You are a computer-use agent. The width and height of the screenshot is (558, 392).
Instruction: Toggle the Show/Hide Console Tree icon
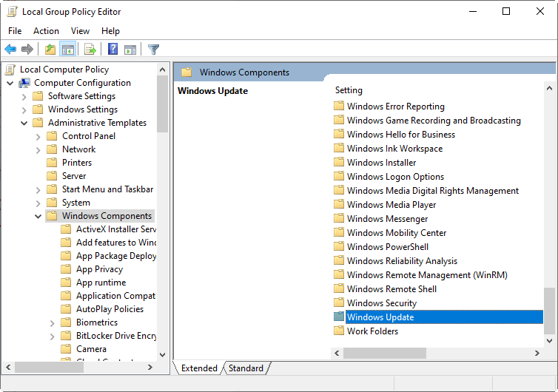point(68,49)
